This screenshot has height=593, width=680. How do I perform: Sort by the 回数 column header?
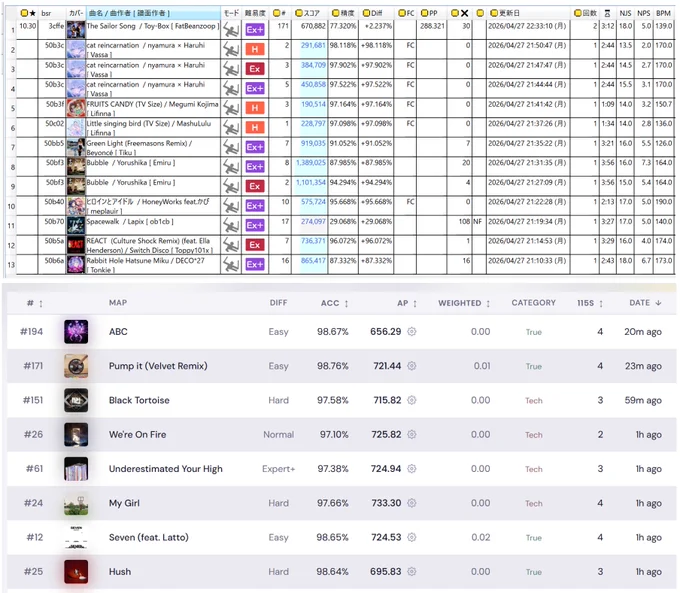(585, 13)
